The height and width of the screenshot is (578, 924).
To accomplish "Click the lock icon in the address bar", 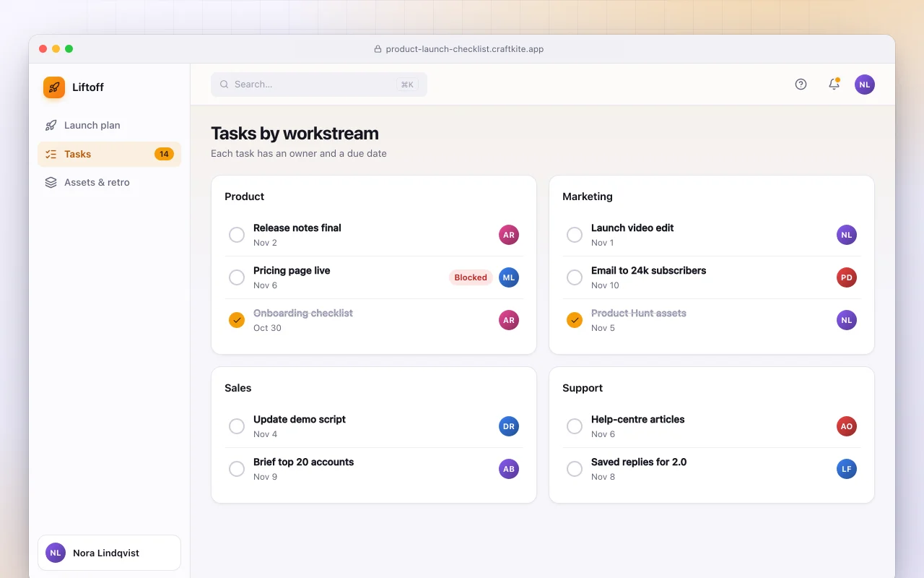I will 378,49.
